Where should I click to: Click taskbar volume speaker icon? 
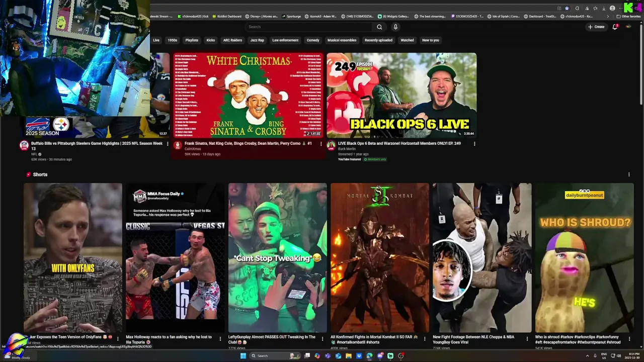pyautogui.click(x=619, y=356)
